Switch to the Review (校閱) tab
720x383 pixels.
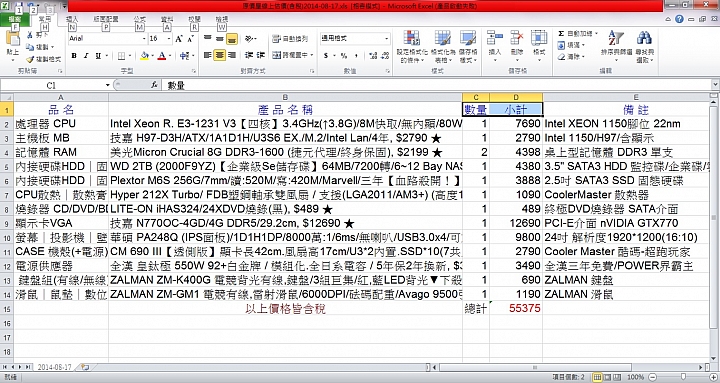[194, 19]
